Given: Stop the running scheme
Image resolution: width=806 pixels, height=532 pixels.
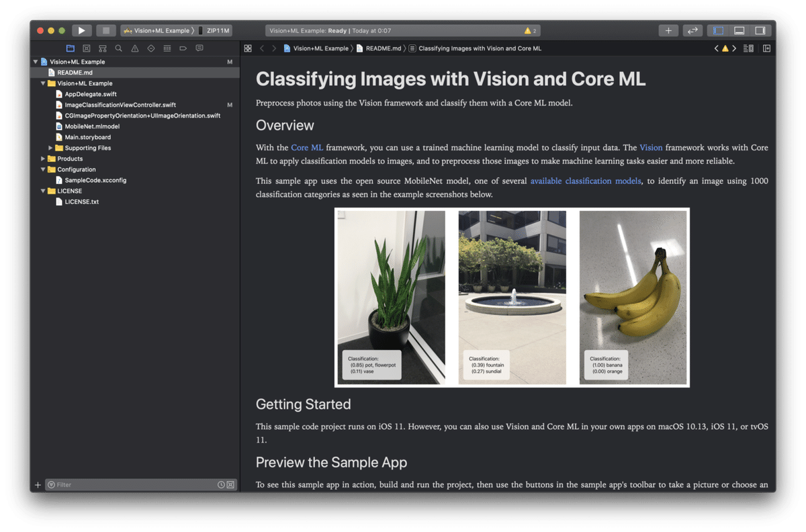Looking at the screenshot, I should 105,30.
